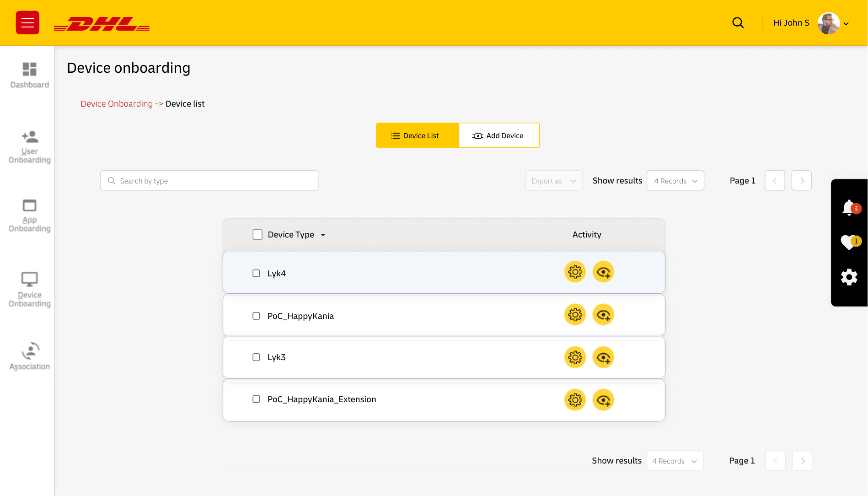Click Hi John S greeting
This screenshot has width=868, height=496.
791,23
